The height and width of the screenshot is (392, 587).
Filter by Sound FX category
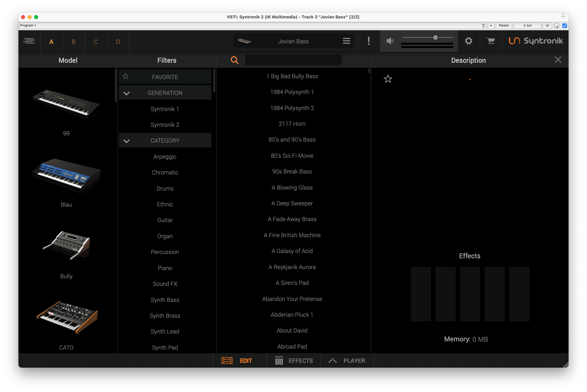pos(165,284)
